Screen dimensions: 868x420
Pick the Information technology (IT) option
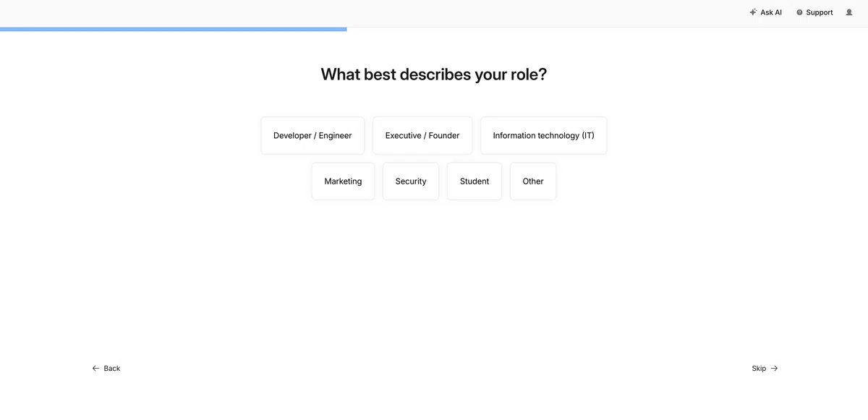(544, 136)
